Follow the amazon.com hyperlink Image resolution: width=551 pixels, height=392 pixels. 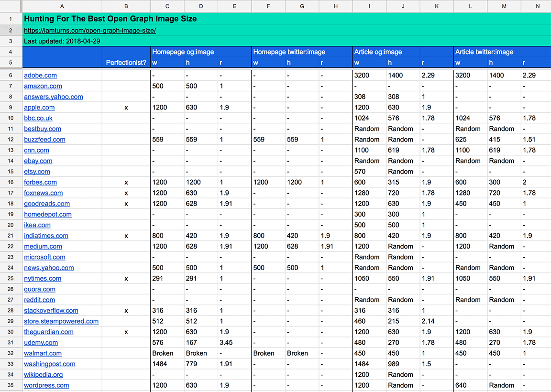coord(43,86)
